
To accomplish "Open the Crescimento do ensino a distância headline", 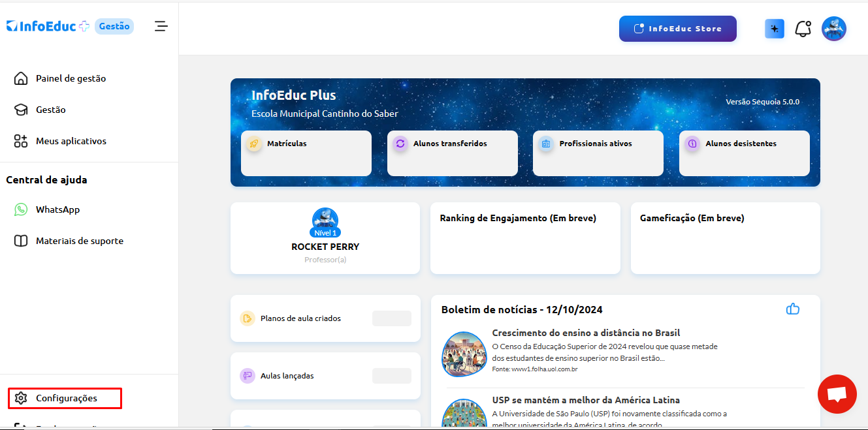I will pos(587,333).
